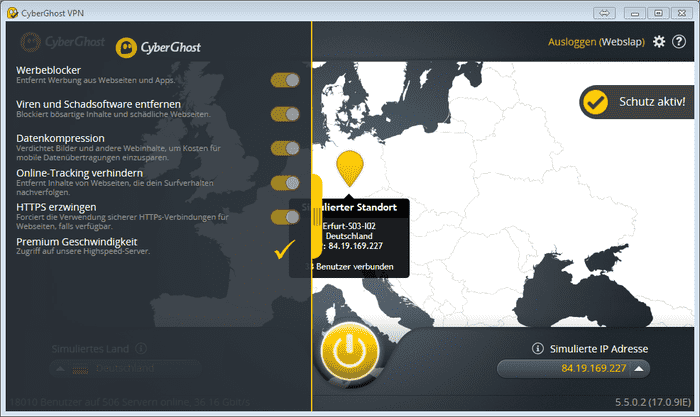Screen dimensions: 700x417
Task: Click the Benutzer verbunden text in tooltip
Action: [355, 267]
